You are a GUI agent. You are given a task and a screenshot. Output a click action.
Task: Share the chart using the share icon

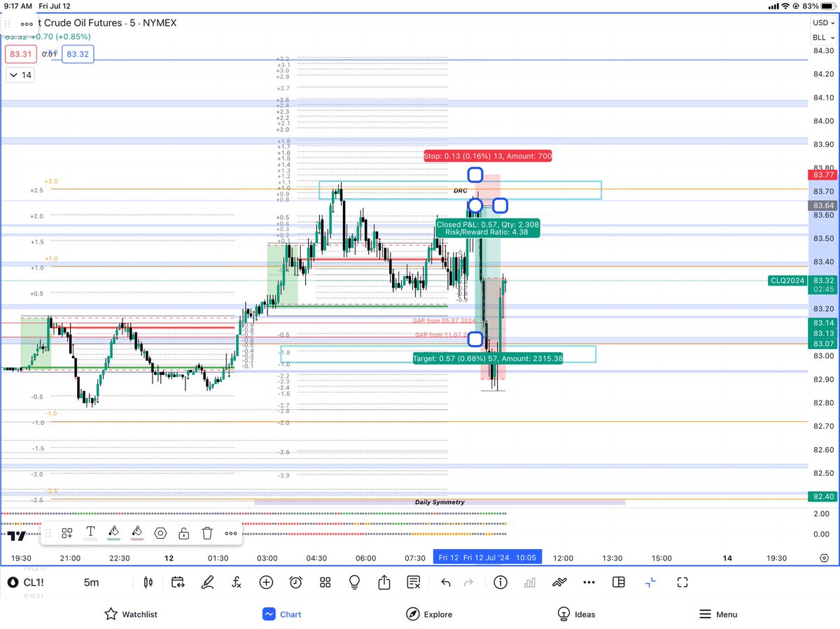point(384,582)
